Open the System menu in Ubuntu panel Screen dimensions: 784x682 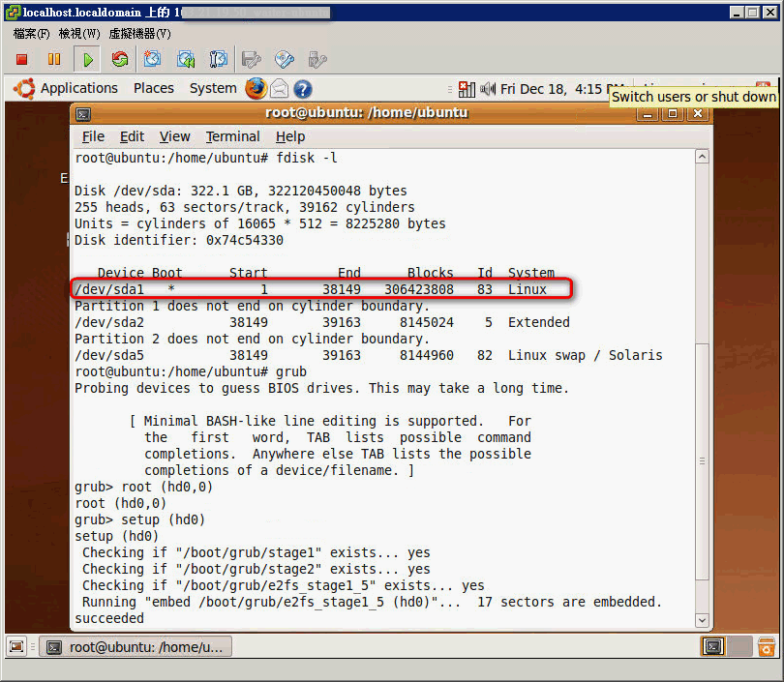coord(213,88)
